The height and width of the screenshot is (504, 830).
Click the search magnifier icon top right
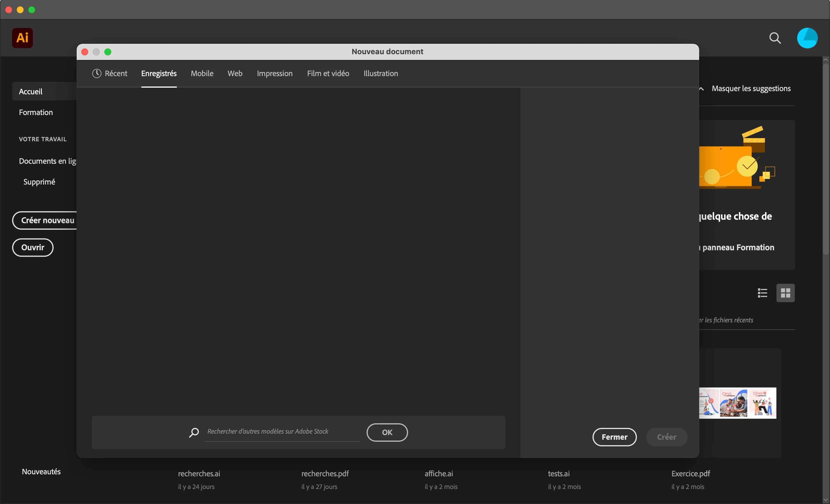pos(775,38)
